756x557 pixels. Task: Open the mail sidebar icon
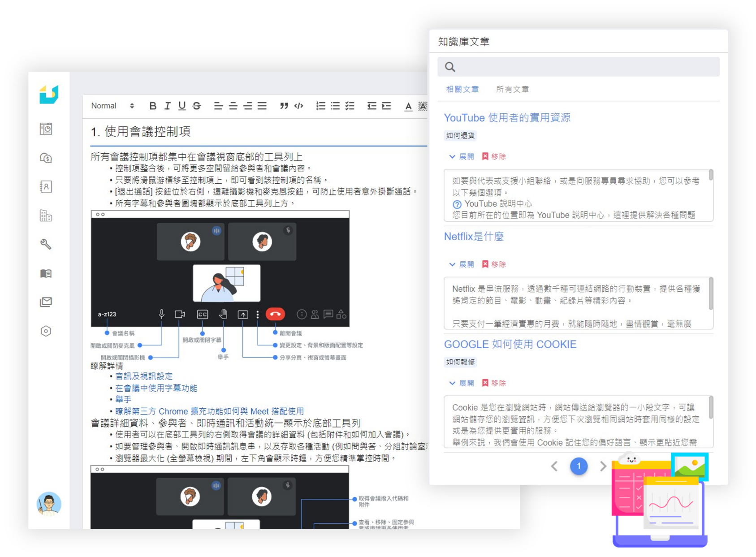point(46,302)
